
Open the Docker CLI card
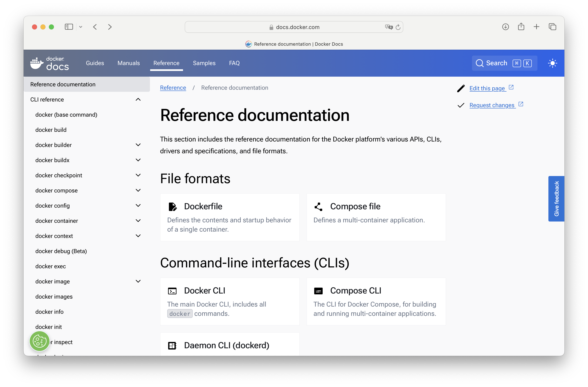230,301
